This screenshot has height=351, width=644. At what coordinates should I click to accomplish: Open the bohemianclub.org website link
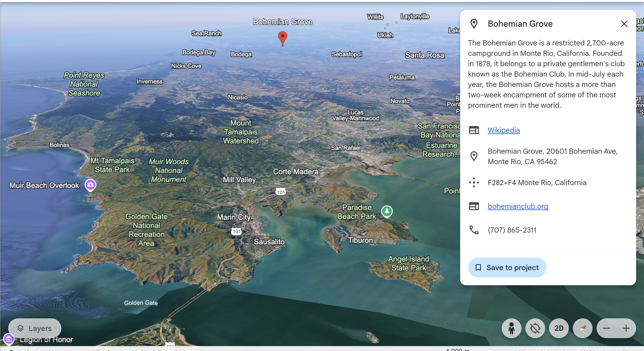[x=518, y=206]
